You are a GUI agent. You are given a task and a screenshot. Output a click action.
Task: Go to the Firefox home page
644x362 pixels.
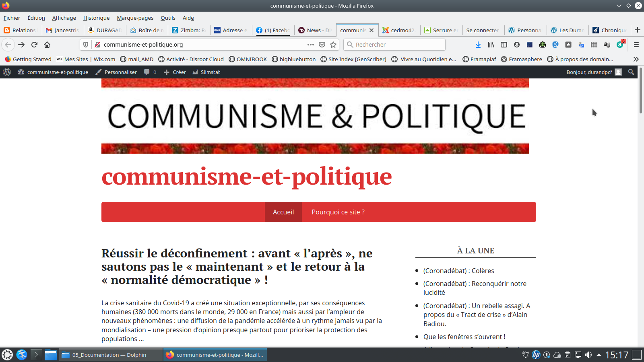pyautogui.click(x=47, y=45)
